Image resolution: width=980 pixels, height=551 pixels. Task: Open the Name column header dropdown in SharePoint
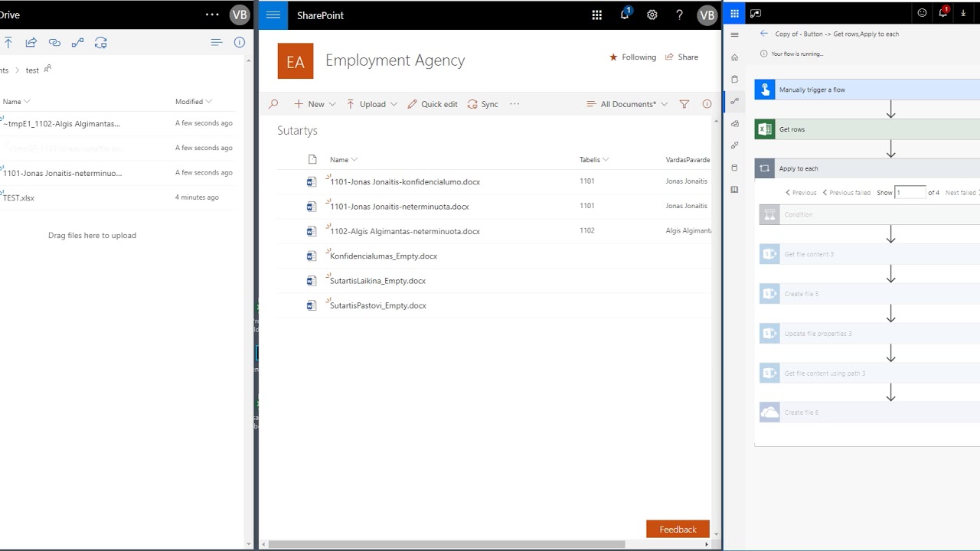pyautogui.click(x=344, y=160)
